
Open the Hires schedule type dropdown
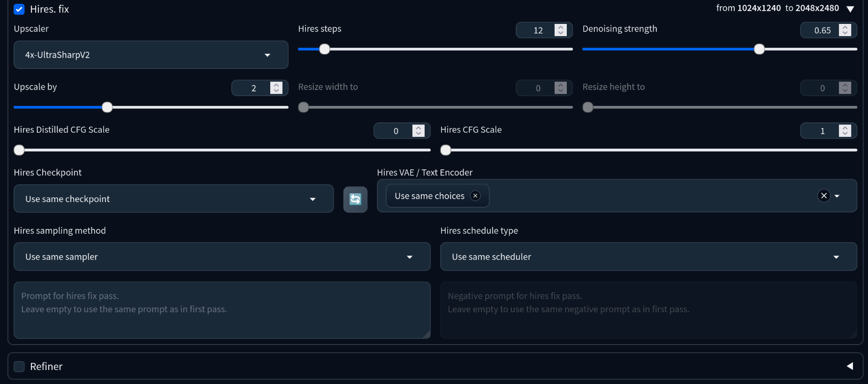point(648,257)
